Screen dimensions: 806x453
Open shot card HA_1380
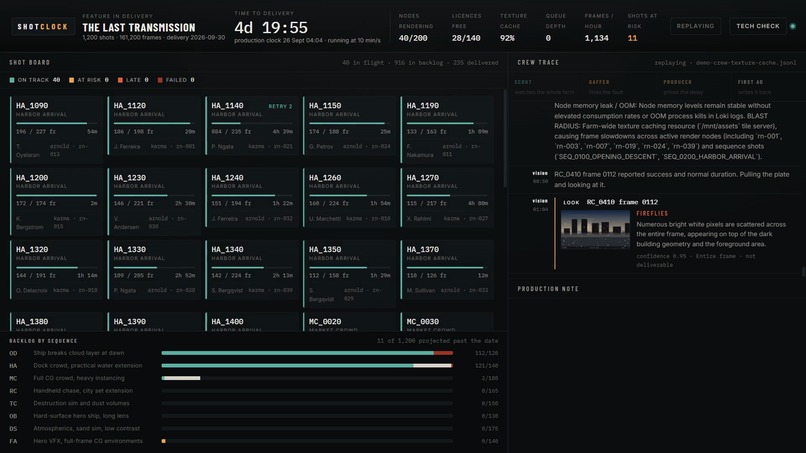click(x=57, y=322)
